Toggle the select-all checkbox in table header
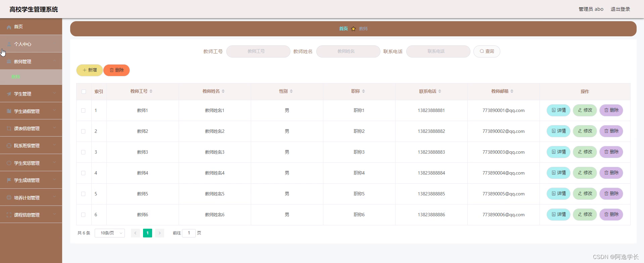The height and width of the screenshot is (263, 644). [84, 91]
